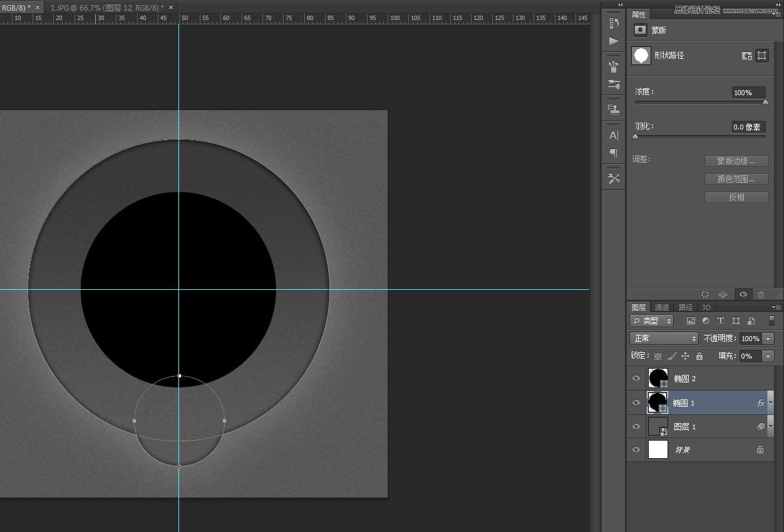Toggle visibility of 图层 1 layer
Viewport: 784px width, 532px height.
(x=636, y=426)
